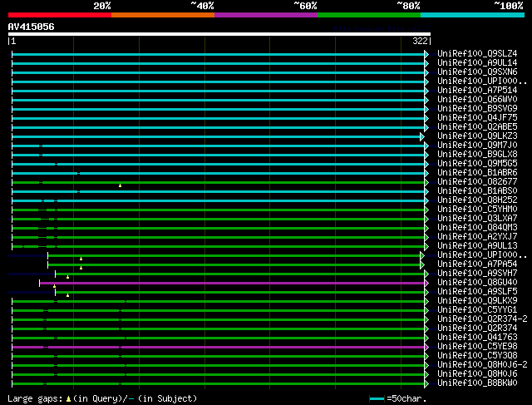Select the UniRef100_Q9M7J0 label
Viewport: 532px width, 405px height.
(x=477, y=146)
